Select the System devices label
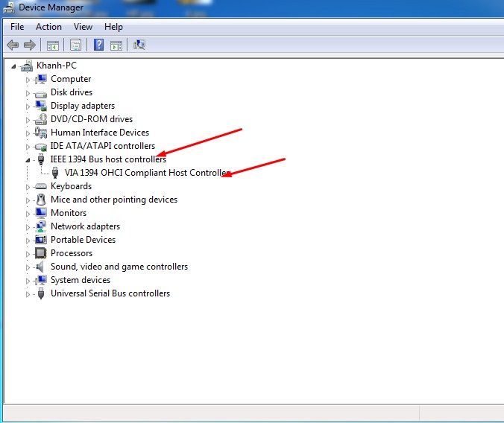The width and height of the screenshot is (504, 423). coord(81,280)
